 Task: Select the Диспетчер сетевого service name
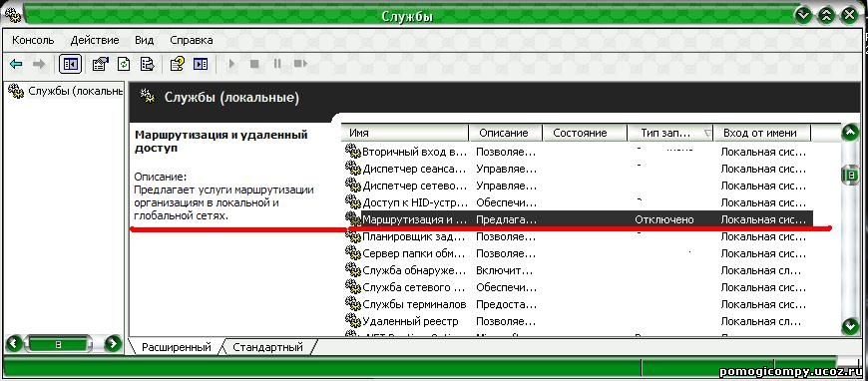pyautogui.click(x=415, y=186)
